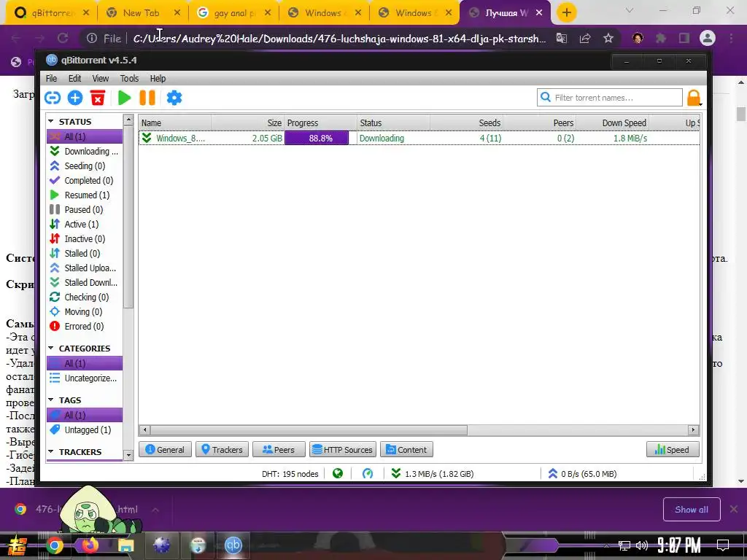
Task: Select All (1) under CATEGORIES
Action: point(85,363)
